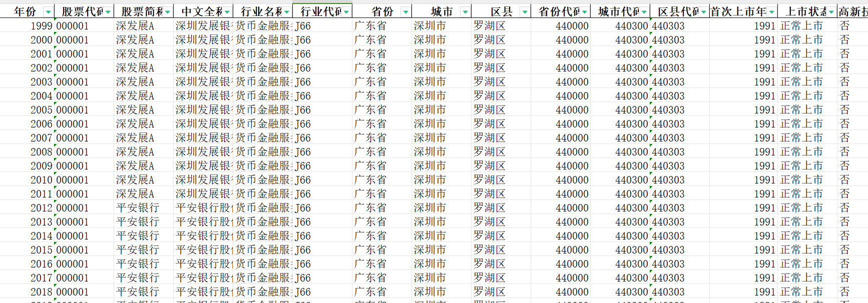The height and width of the screenshot is (303, 868).
Task: Select the 区县 header cell text
Action: pos(502,11)
